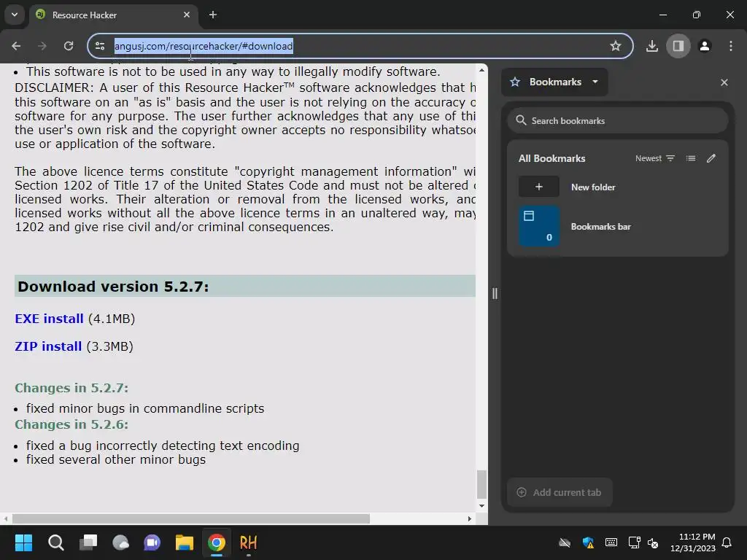
Task: Click the Search bookmarks field
Action: (618, 121)
